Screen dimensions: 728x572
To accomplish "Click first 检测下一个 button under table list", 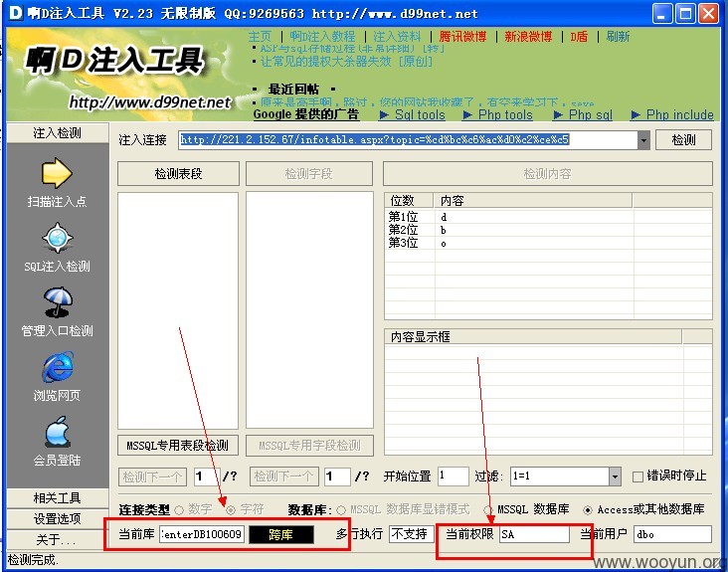I will pyautogui.click(x=152, y=477).
